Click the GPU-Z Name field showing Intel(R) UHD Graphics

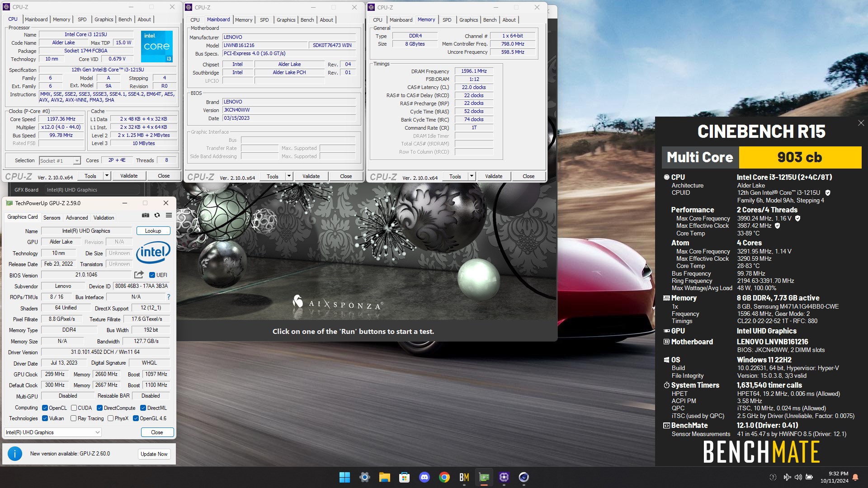(86, 231)
